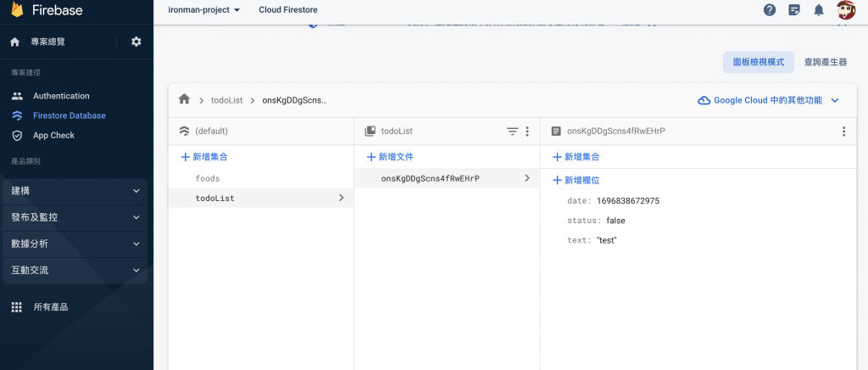Viewport: 868px width, 370px height.
Task: Switch to 查詢產生器 tab
Action: [x=826, y=62]
